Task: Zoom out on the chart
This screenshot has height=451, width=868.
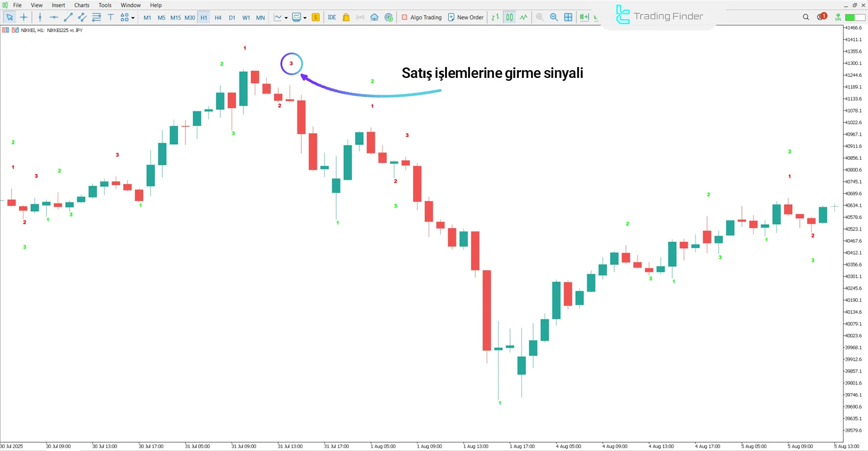Action: point(554,17)
